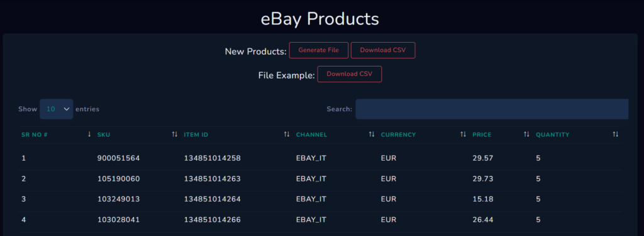
Task: Click the eBay Products heading
Action: point(320,19)
